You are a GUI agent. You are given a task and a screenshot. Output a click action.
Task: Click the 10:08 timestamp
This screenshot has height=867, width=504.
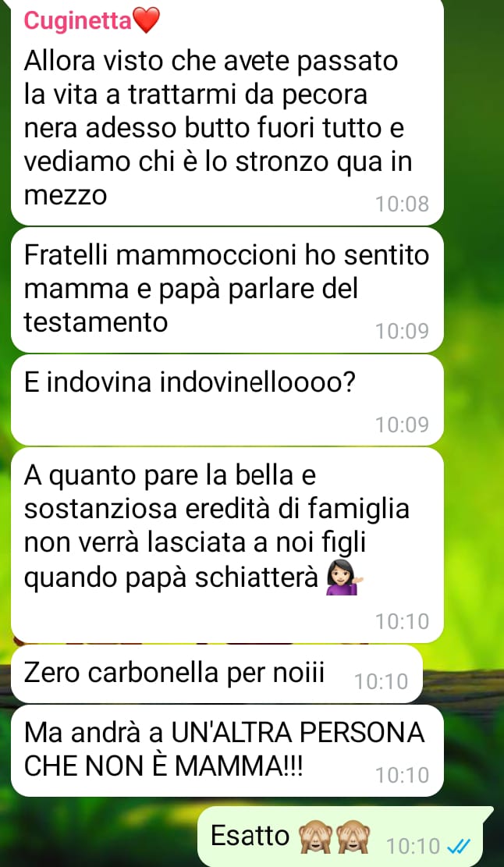pos(403,204)
